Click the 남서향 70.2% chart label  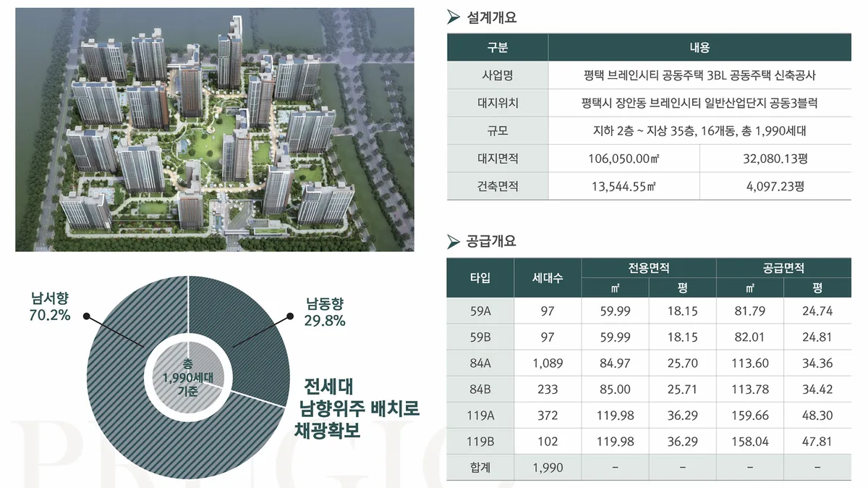pyautogui.click(x=50, y=306)
